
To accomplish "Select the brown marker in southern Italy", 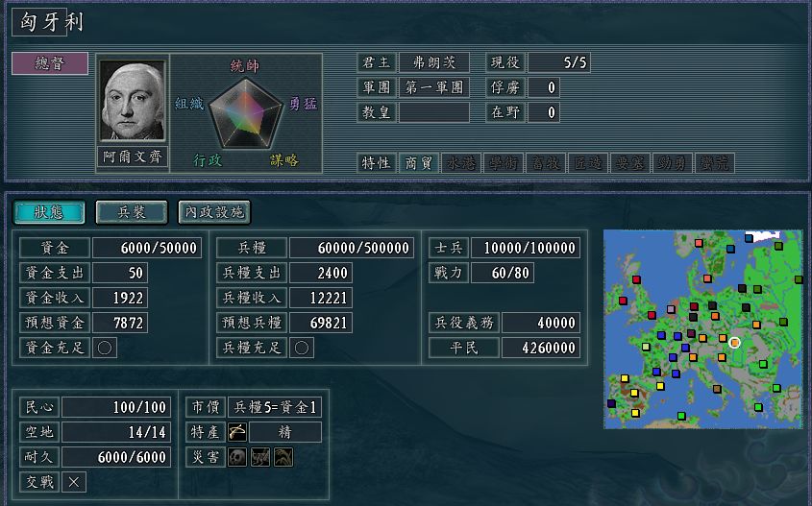I will coord(717,389).
